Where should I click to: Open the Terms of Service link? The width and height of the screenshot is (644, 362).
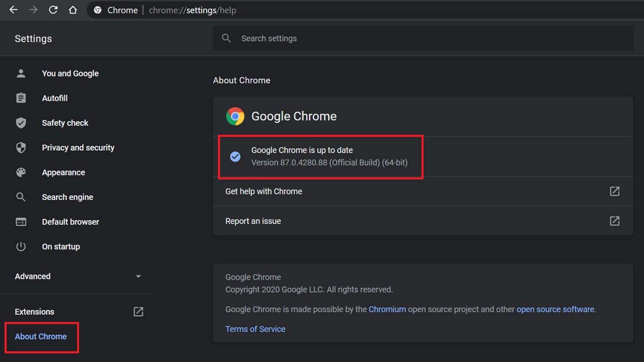(x=255, y=329)
